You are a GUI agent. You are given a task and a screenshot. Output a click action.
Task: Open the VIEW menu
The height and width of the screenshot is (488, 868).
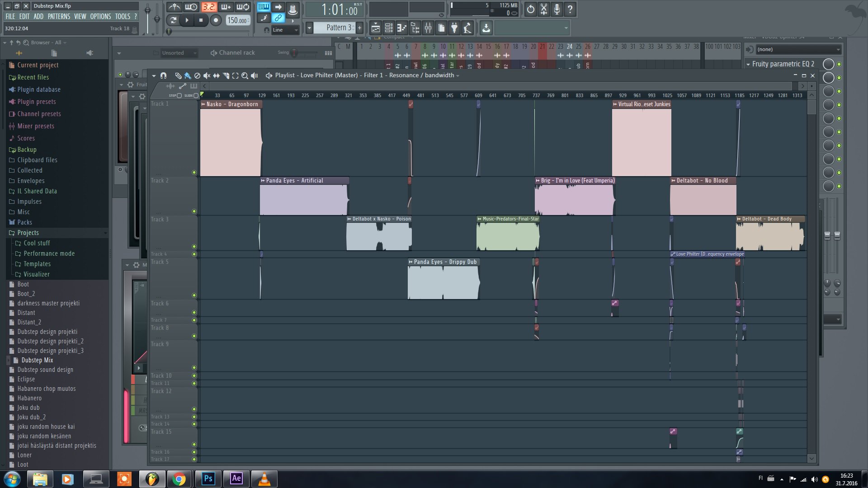click(80, 16)
